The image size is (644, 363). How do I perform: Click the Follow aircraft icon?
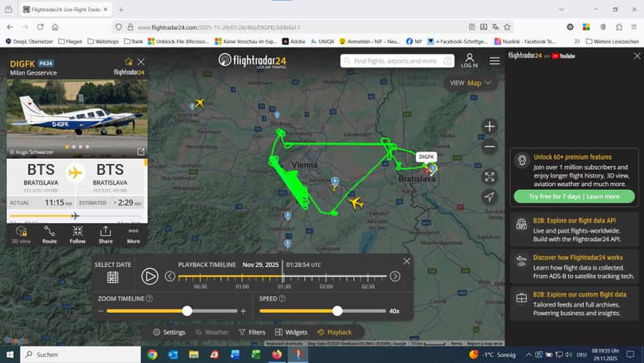point(77,234)
